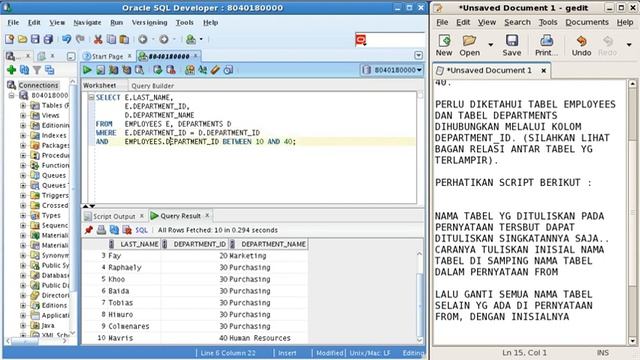This screenshot has height=360, width=640.
Task: Close the Unsaved Document 1 tab in gedit
Action: pos(544,71)
